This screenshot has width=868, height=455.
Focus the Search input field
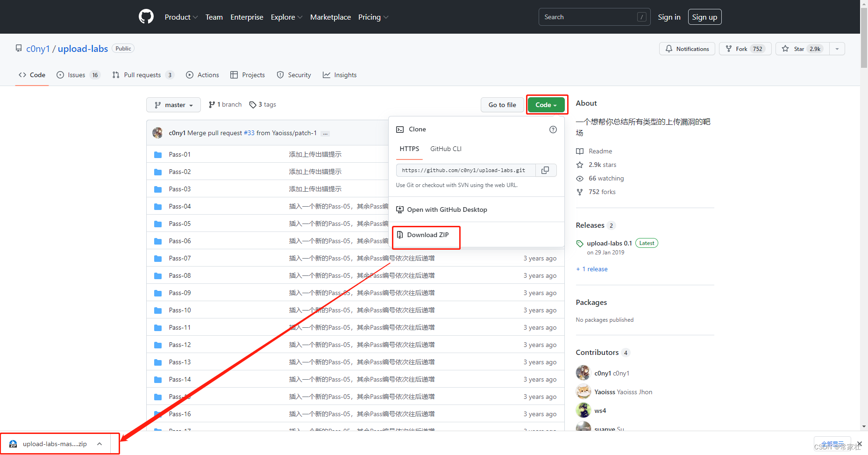(x=594, y=17)
